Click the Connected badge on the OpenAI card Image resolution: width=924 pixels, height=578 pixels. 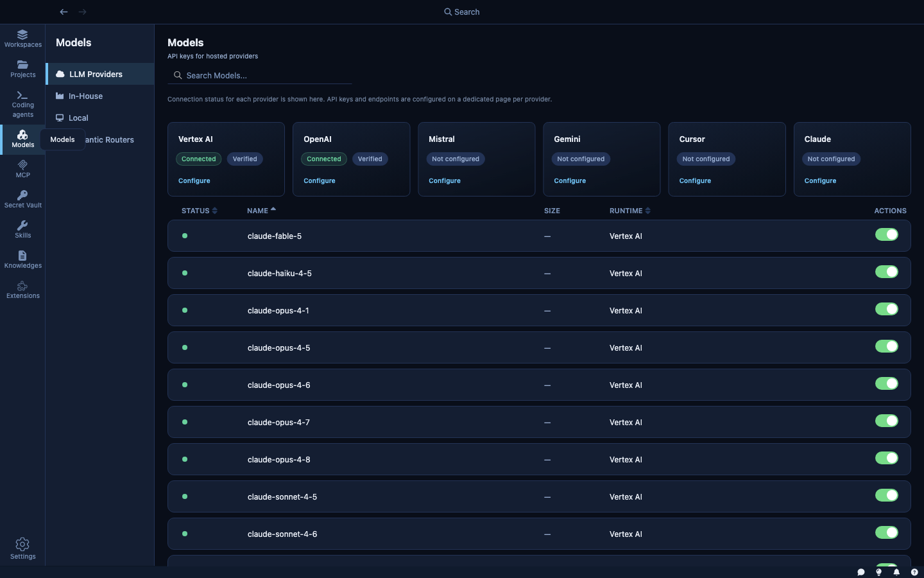point(324,159)
